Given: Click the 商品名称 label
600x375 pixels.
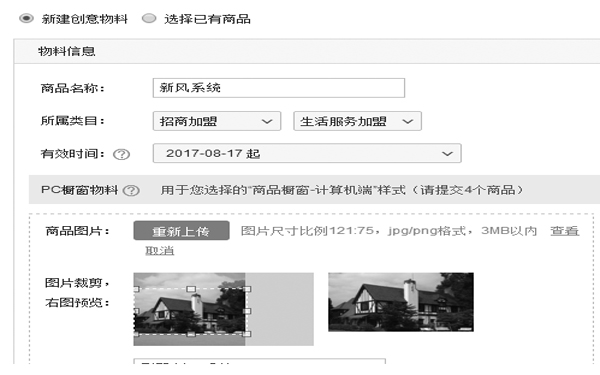Looking at the screenshot, I should [73, 88].
